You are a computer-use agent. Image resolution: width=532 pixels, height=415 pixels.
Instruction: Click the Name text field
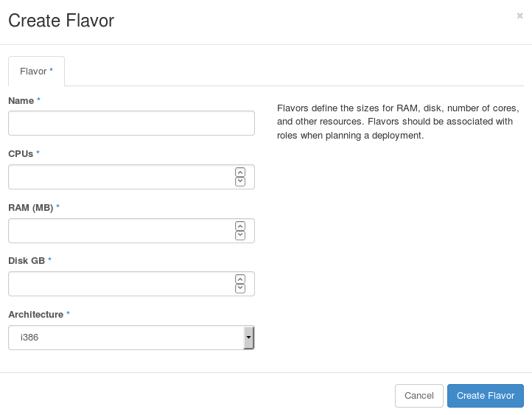[131, 123]
